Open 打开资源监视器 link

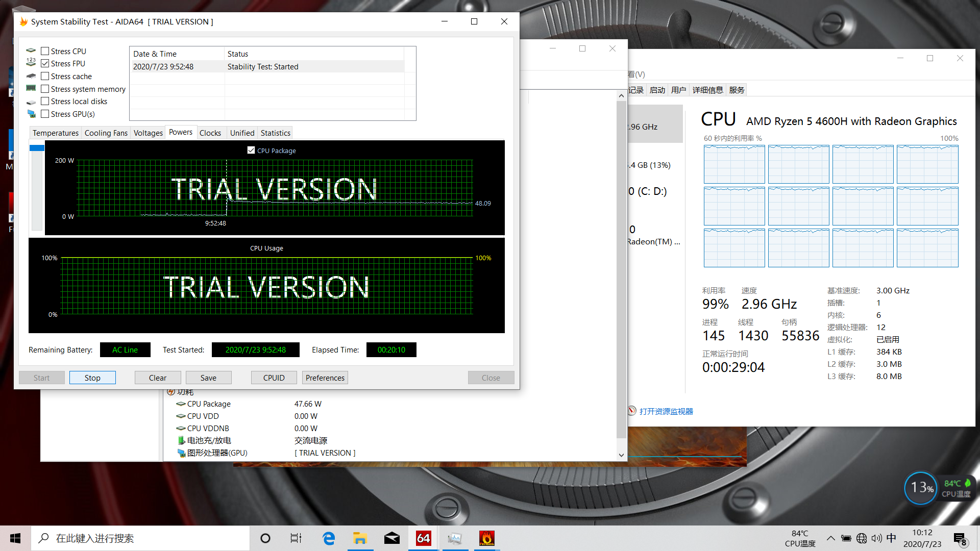(x=666, y=411)
